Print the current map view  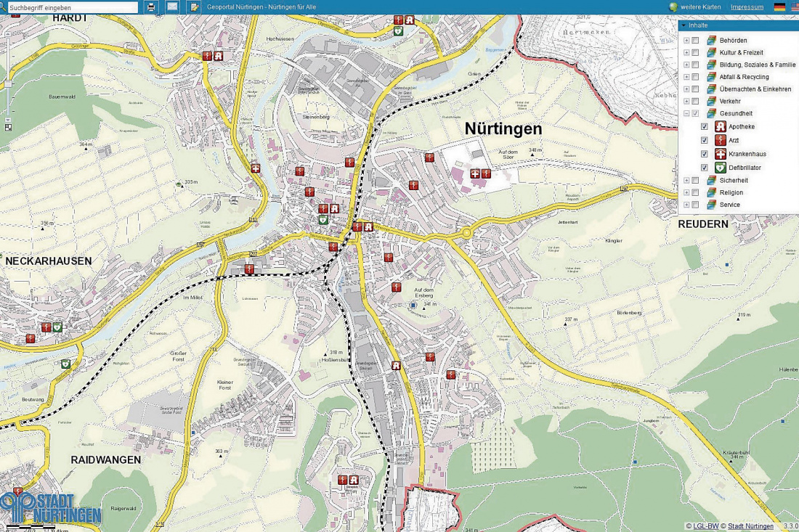tap(151, 7)
